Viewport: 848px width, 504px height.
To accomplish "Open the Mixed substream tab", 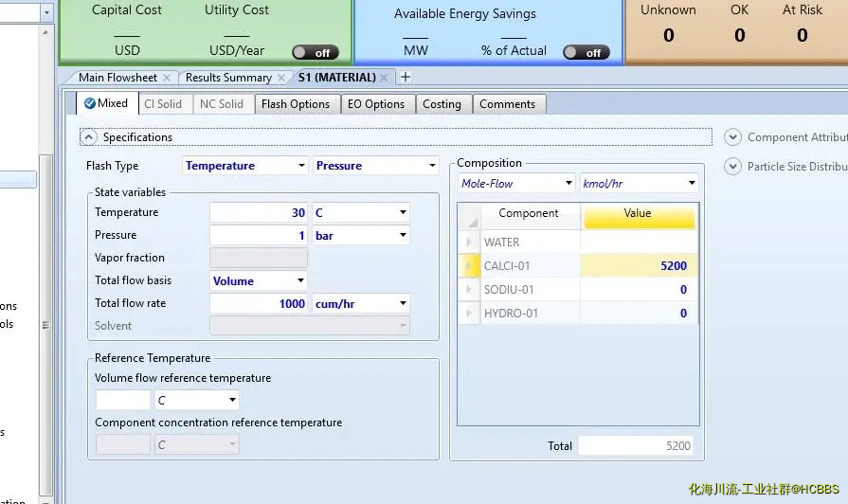I will pos(106,103).
